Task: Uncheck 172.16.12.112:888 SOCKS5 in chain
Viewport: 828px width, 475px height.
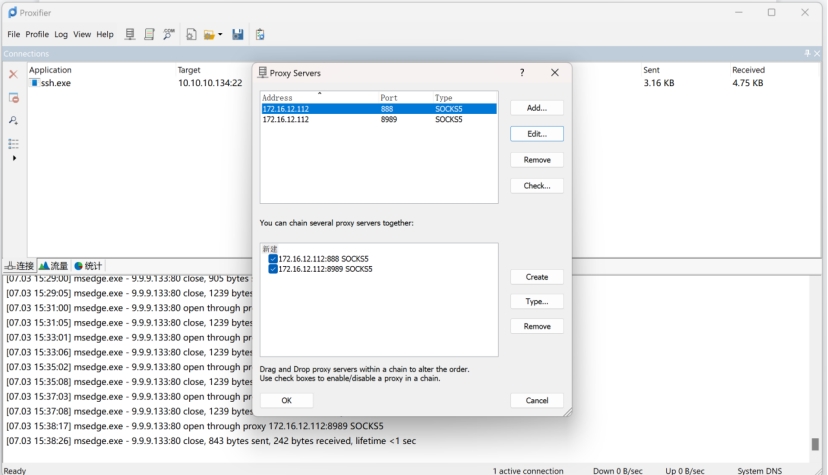Action: (x=273, y=259)
